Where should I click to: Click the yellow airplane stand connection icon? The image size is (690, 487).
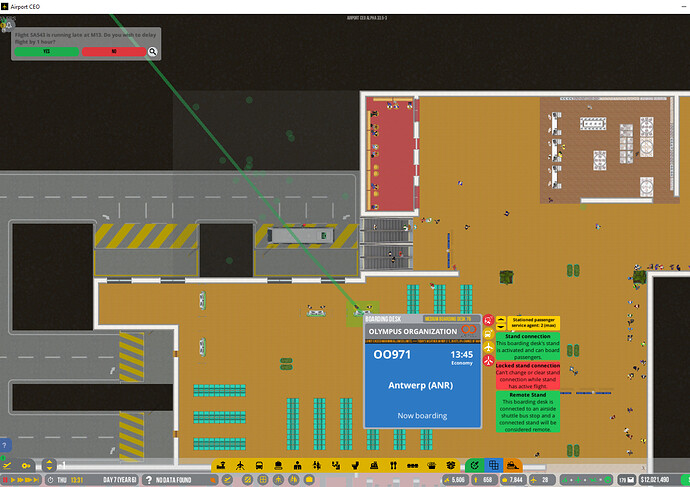pos(488,348)
